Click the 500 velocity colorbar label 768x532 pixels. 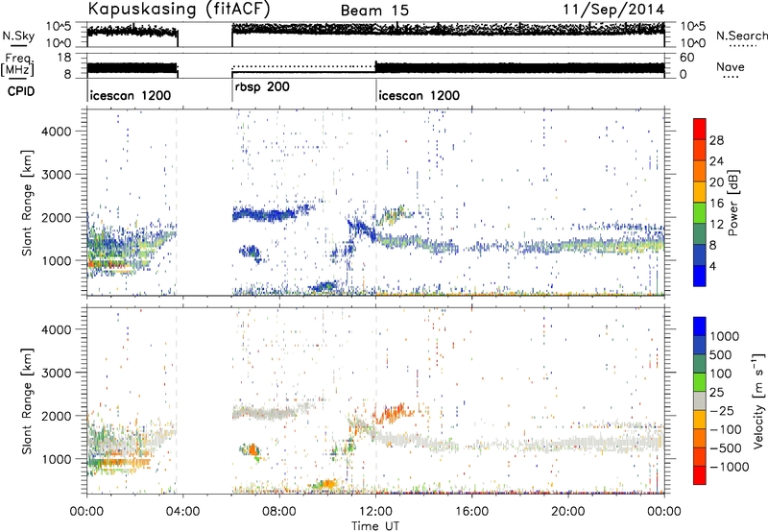coord(721,355)
